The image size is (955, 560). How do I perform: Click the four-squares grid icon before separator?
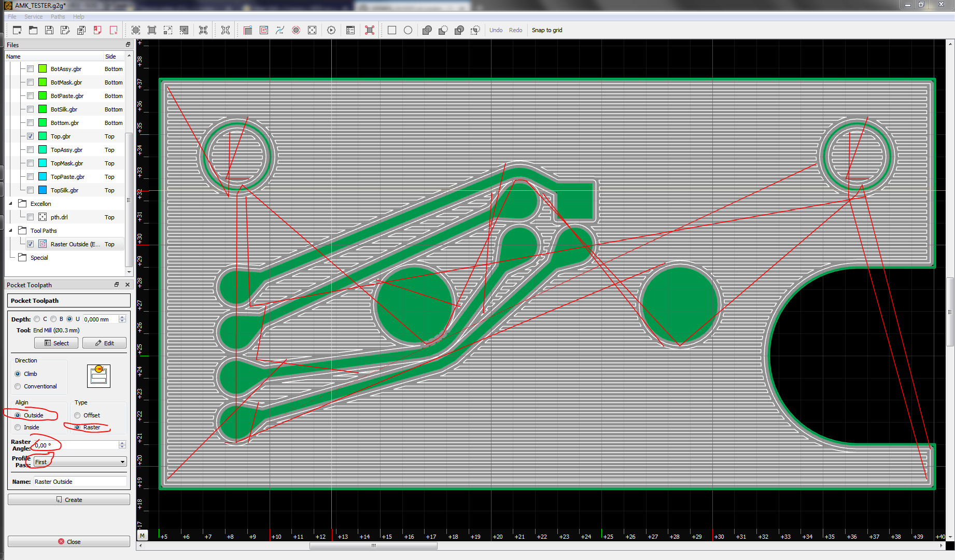pos(203,30)
